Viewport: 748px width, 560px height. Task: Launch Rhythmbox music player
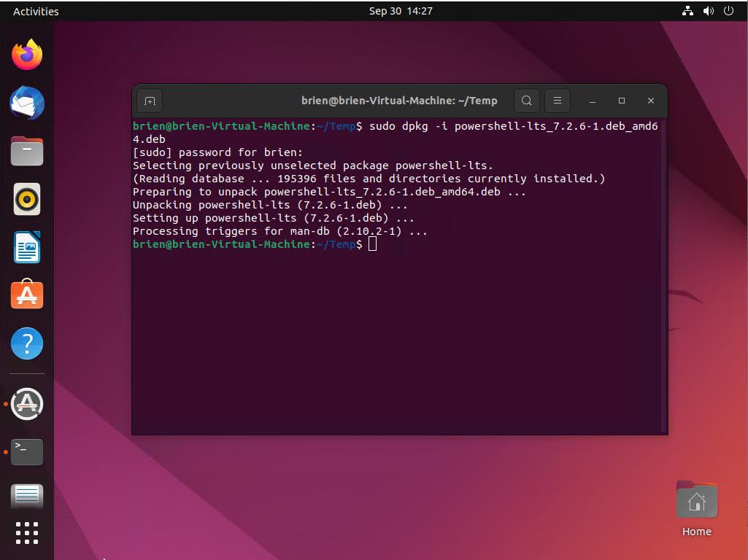[27, 199]
